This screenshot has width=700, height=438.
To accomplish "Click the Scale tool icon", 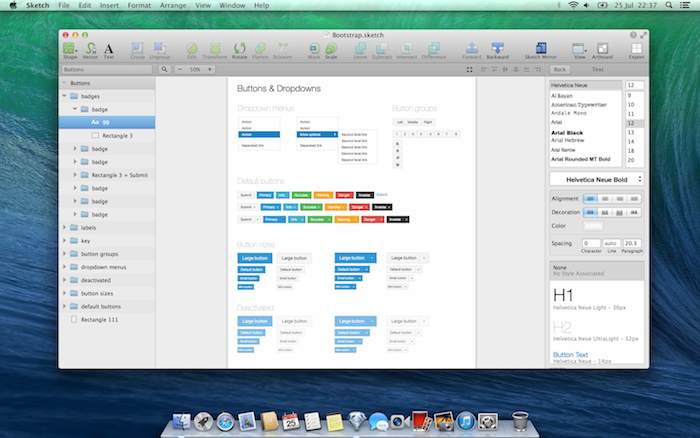I will [x=333, y=48].
